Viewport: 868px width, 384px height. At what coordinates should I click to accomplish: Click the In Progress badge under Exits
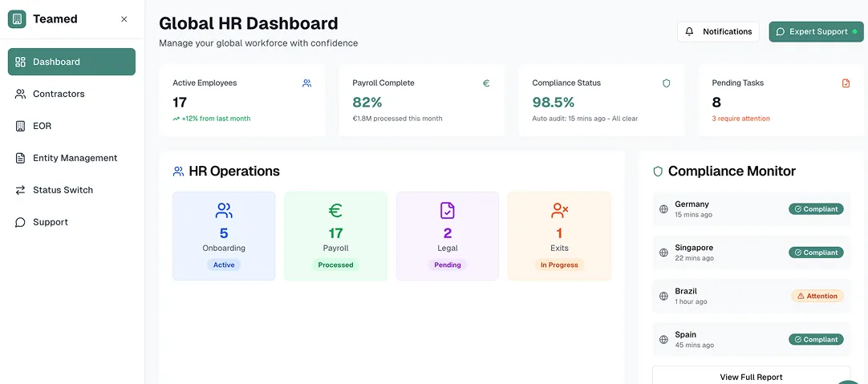point(559,265)
